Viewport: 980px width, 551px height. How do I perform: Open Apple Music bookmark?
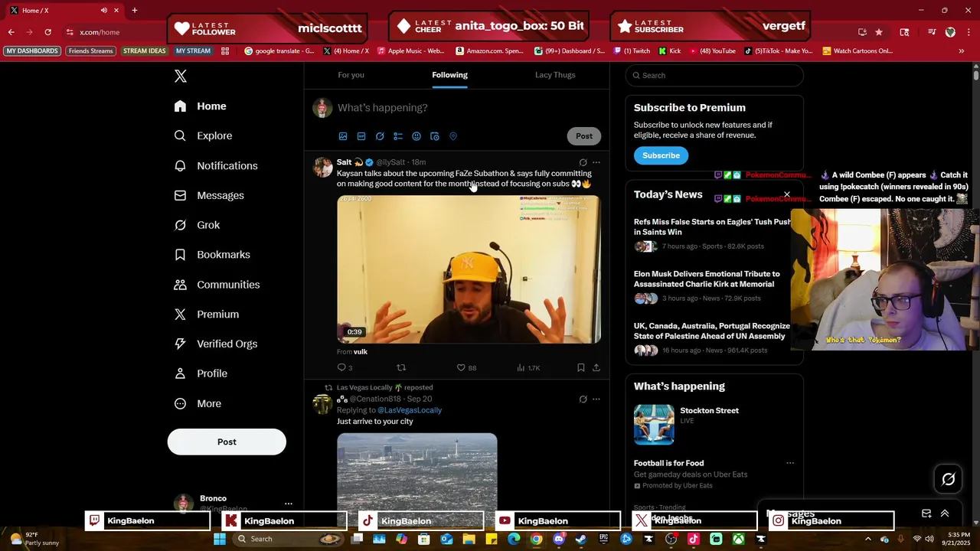click(410, 51)
